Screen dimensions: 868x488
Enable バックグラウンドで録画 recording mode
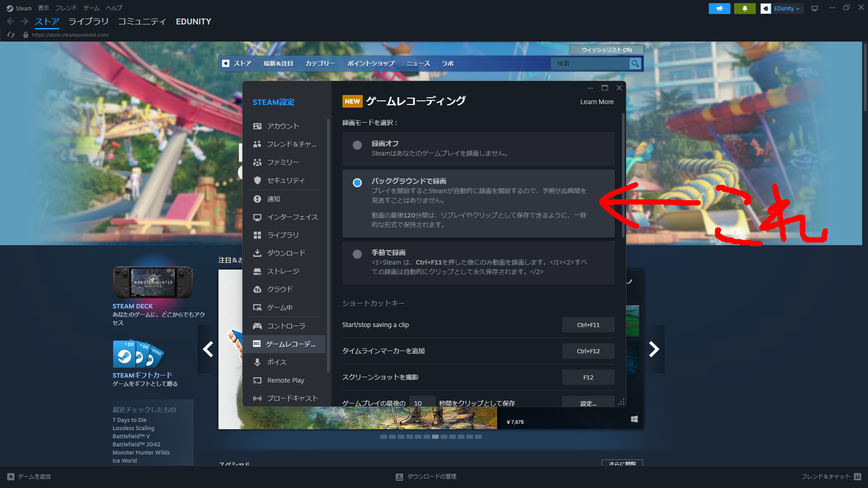357,183
